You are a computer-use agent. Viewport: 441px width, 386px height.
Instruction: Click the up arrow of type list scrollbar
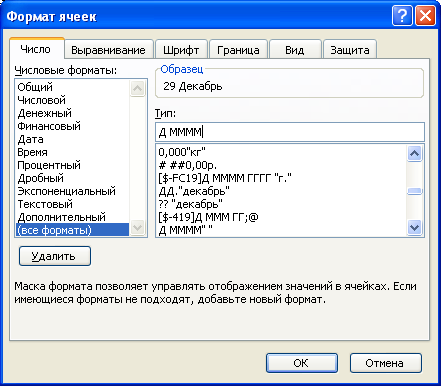click(415, 153)
